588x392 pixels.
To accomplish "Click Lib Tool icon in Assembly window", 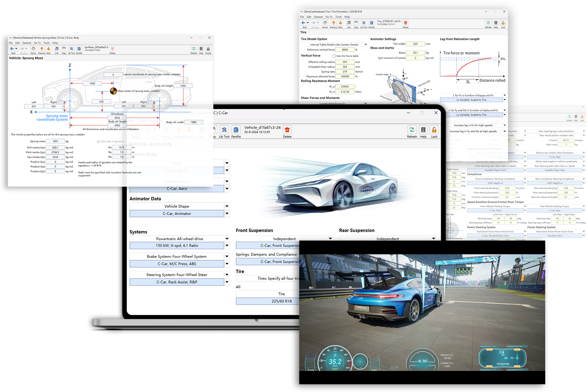I will (224, 130).
